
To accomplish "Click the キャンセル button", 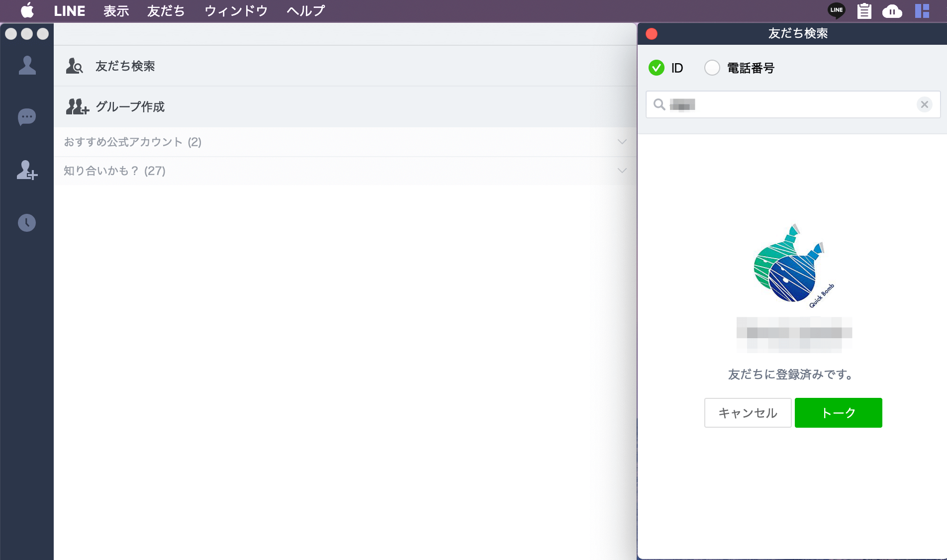I will click(748, 413).
